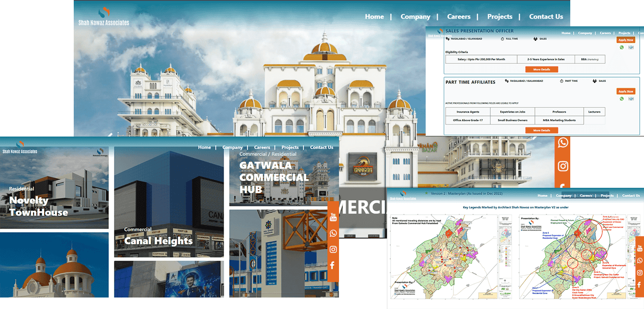Open Instagram from the projects page sidebar
The width and height of the screenshot is (644, 309).
pyautogui.click(x=333, y=249)
